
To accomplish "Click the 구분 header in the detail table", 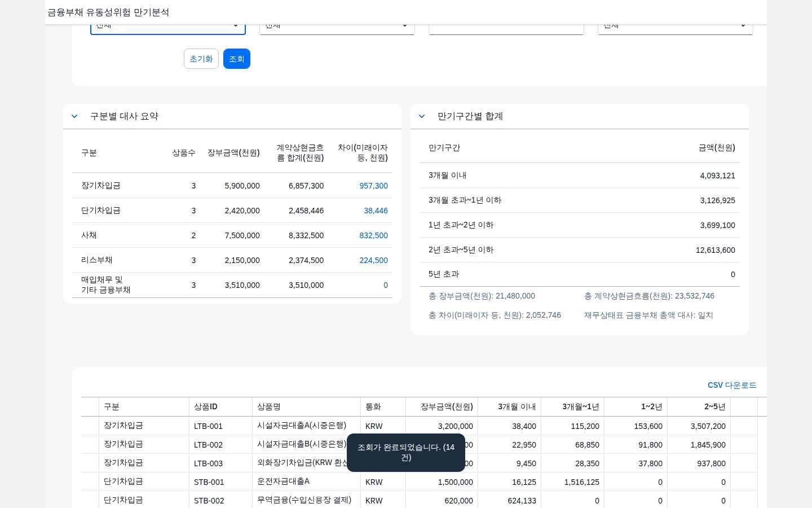I will pos(144,406).
